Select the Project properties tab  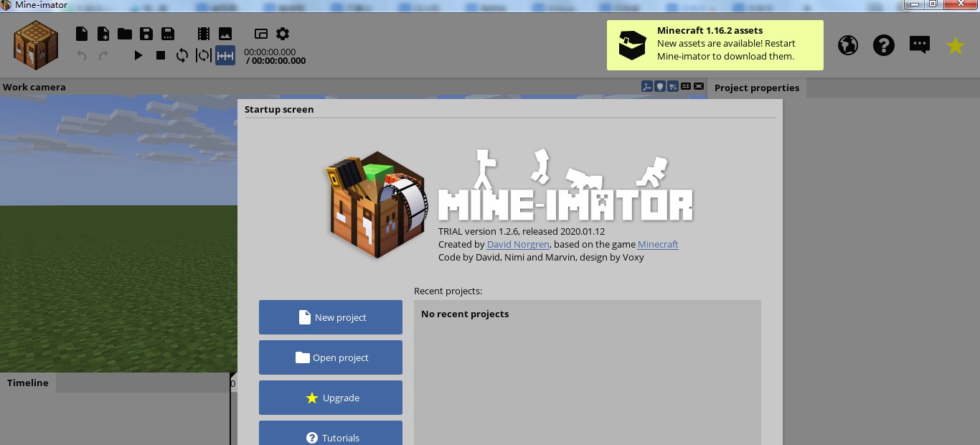[757, 88]
